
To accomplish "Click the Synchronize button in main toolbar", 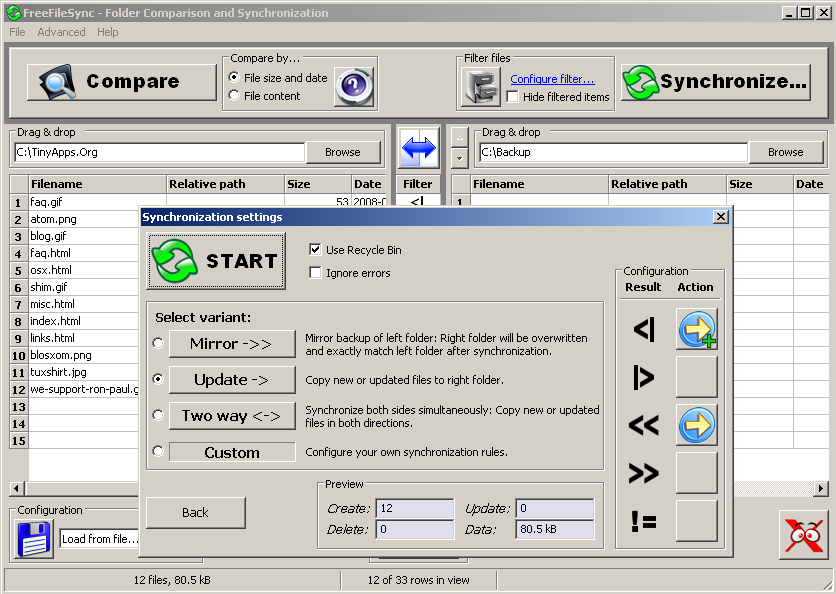I will (x=716, y=82).
